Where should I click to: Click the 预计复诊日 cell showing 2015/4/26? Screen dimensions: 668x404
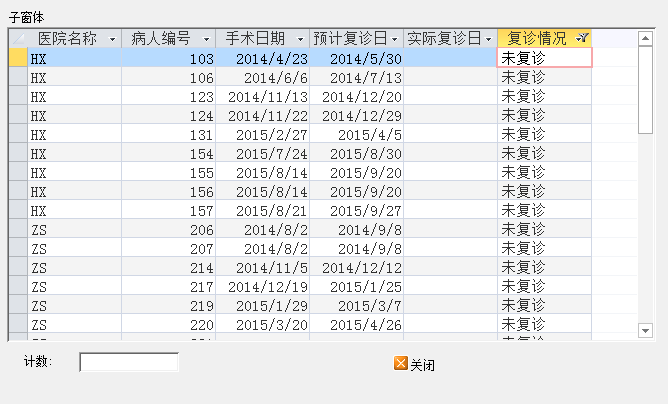(x=356, y=325)
